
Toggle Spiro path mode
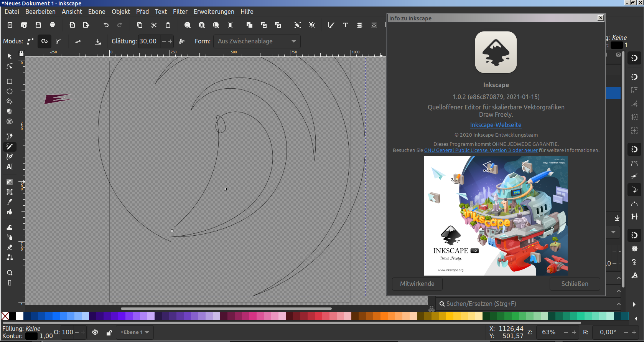(44, 41)
